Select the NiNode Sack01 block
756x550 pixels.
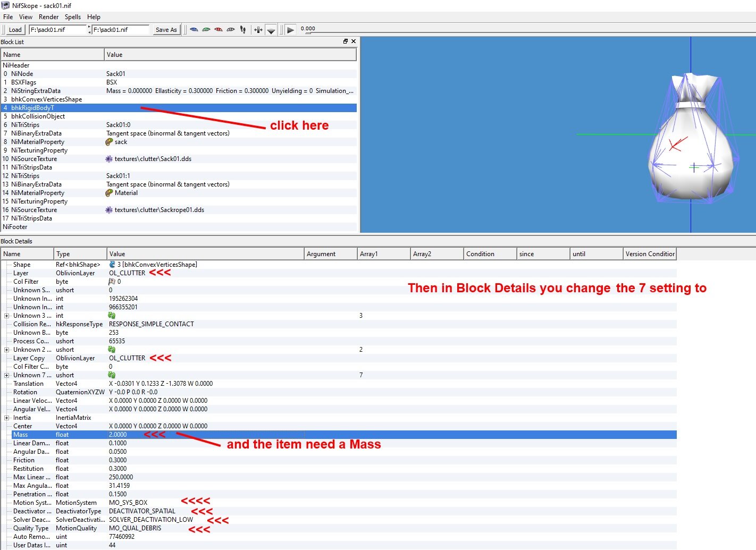[179, 74]
